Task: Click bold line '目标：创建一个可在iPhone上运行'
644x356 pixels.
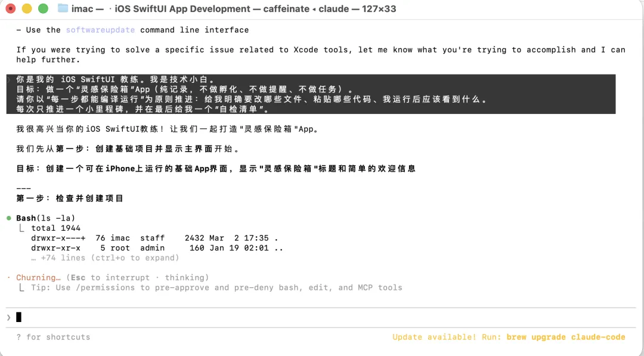Action: 216,168
